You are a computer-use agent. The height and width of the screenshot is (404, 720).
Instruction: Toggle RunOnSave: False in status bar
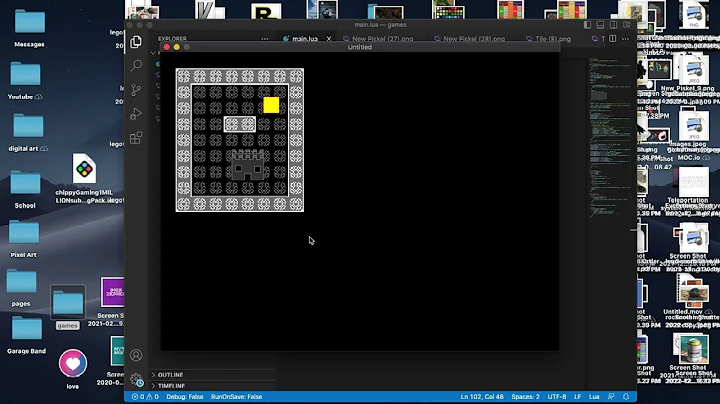coord(236,397)
